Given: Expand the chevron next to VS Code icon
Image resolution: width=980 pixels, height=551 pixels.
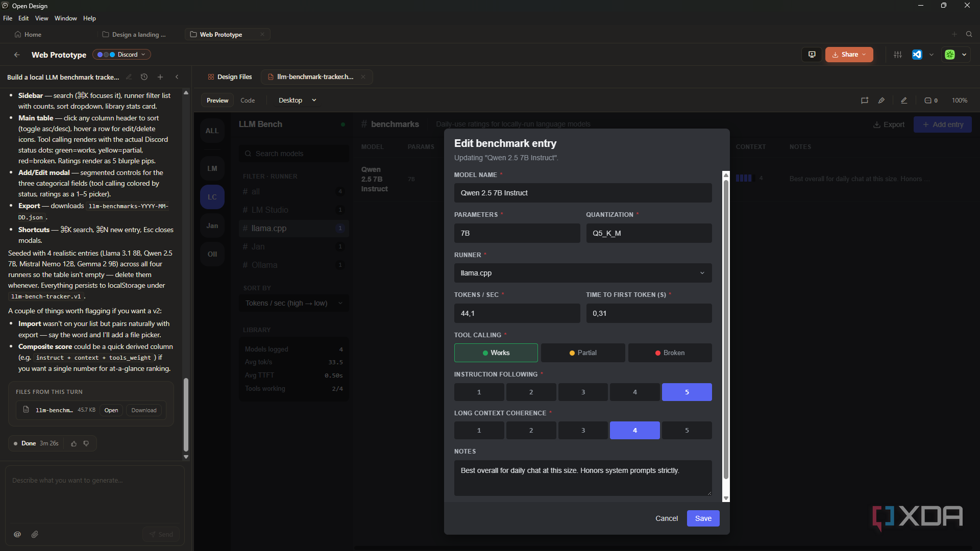Looking at the screenshot, I should click(932, 55).
